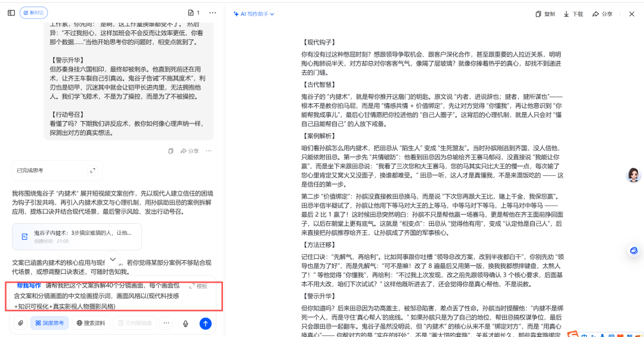The height and width of the screenshot is (337, 644).
Task: Open more actions under the chat message
Action: [x=209, y=151]
